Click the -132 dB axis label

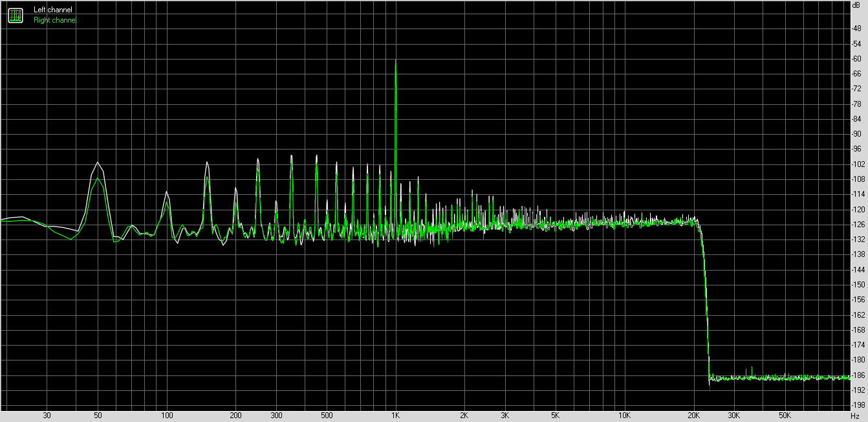(859, 239)
